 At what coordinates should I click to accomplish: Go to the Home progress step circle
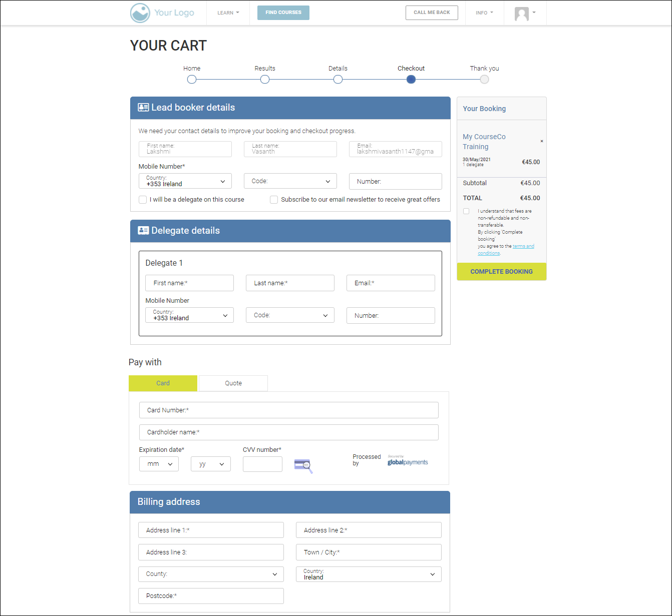tap(192, 80)
